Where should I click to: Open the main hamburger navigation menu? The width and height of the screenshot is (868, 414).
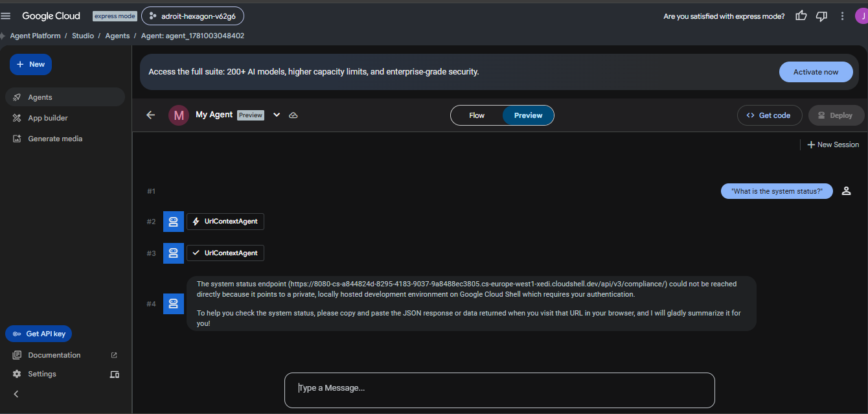click(6, 16)
